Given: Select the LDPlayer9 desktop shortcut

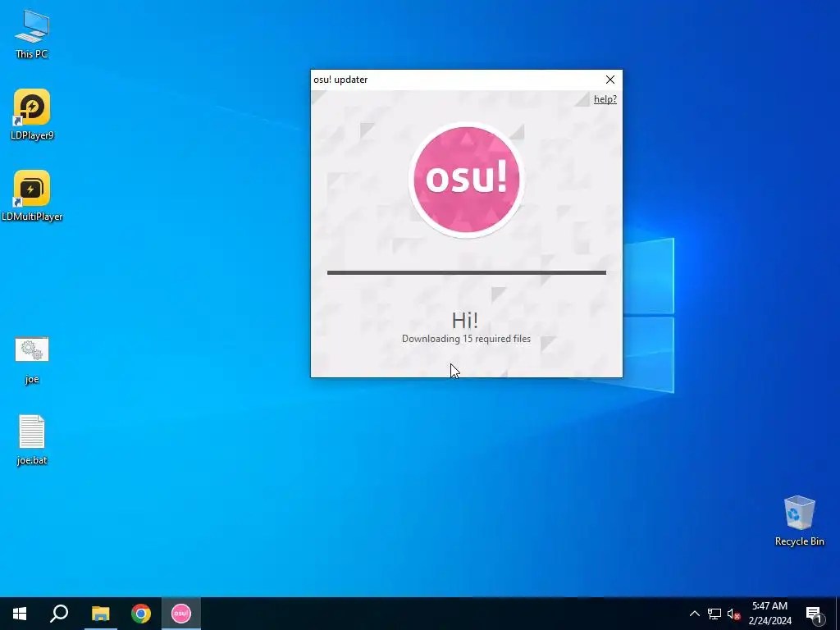Looking at the screenshot, I should pyautogui.click(x=32, y=115).
